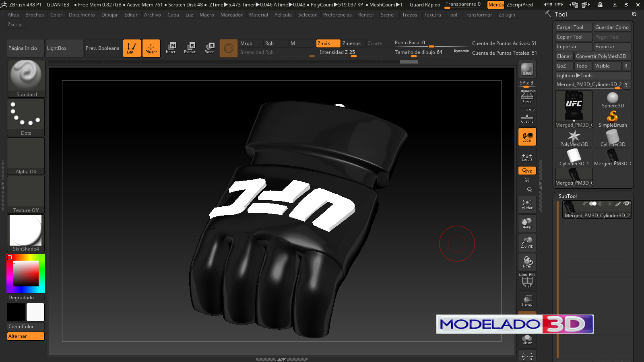Screen dimensions: 644x362
Task: Click the Mover hand navigation icon
Action: point(527,224)
